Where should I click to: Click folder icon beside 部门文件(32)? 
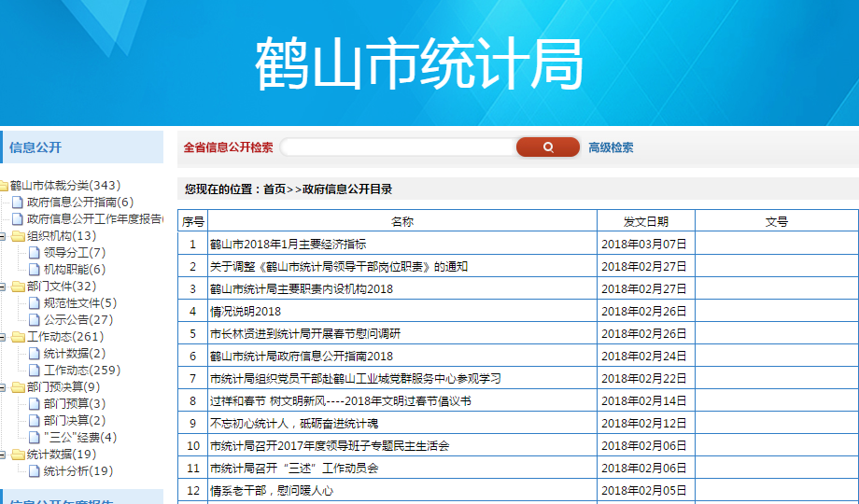(x=19, y=287)
